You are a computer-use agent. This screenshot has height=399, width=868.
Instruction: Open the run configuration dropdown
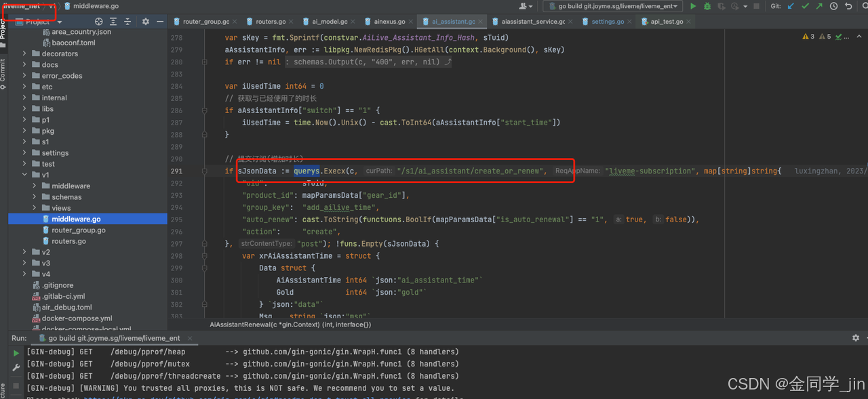[x=612, y=6]
